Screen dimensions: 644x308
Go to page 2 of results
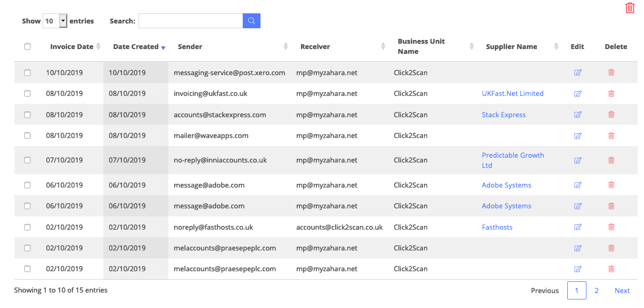pyautogui.click(x=597, y=290)
